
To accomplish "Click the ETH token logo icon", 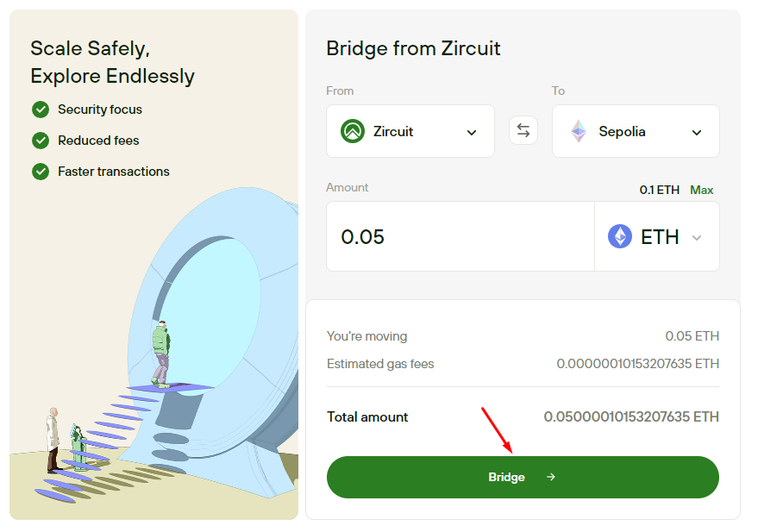I will pyautogui.click(x=619, y=236).
